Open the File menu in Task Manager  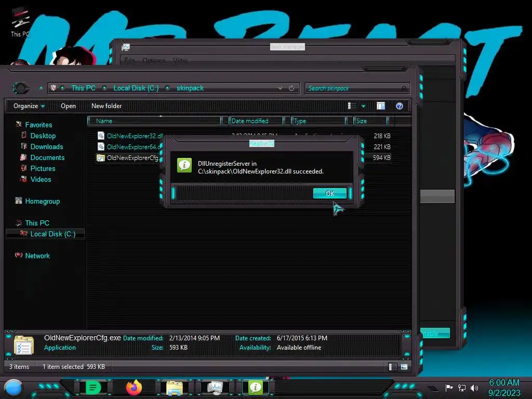[129, 60]
